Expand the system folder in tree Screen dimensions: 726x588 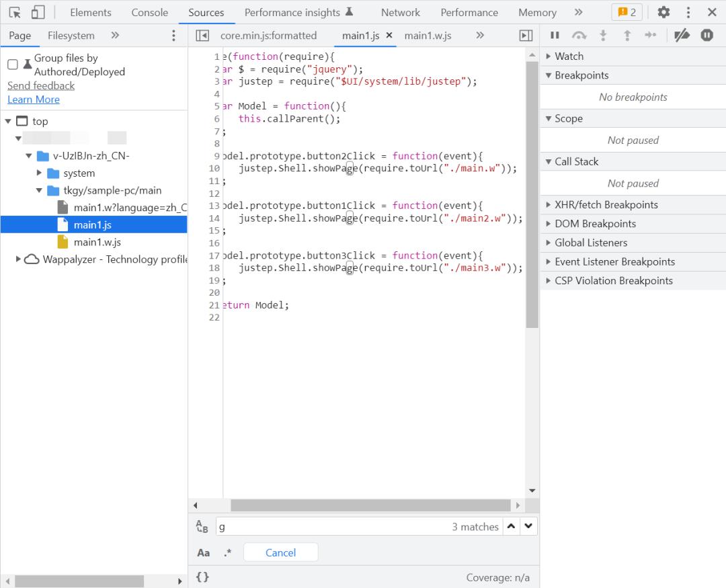point(40,173)
